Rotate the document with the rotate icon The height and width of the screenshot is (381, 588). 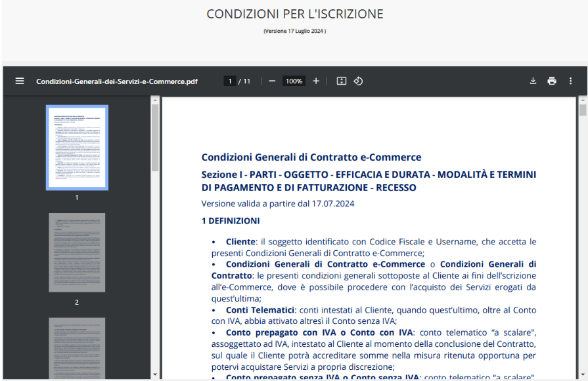(358, 81)
